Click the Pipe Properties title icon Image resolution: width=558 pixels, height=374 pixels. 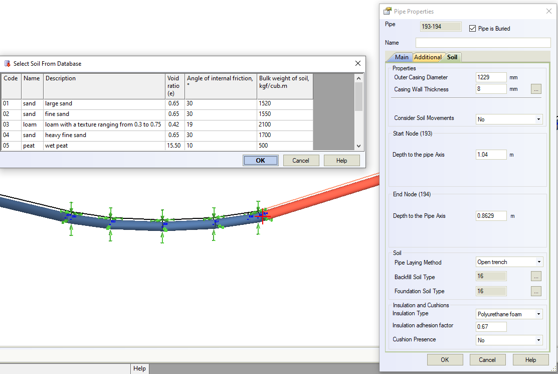387,11
